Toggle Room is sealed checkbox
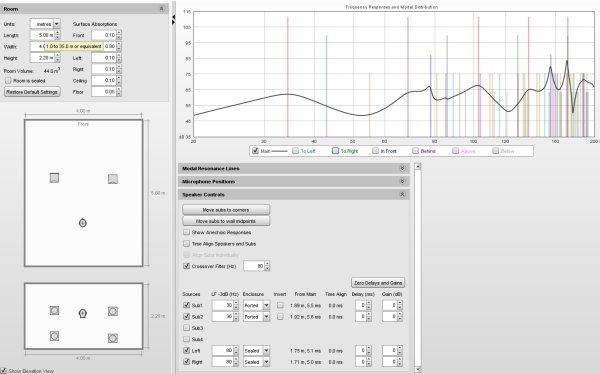 pos(8,81)
